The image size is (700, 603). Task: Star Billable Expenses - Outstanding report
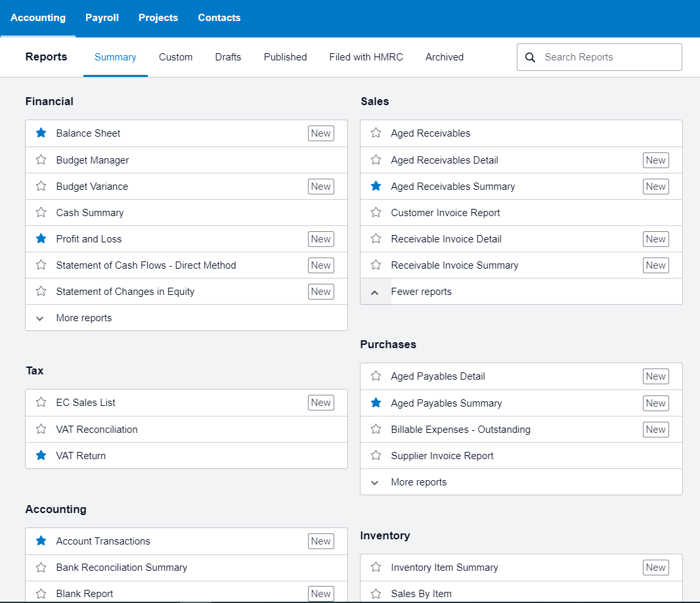[x=376, y=429]
